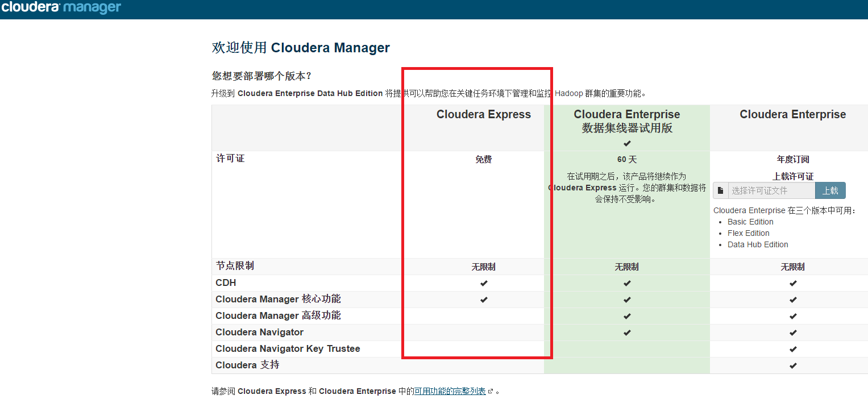Click the Cloudera Manager 高级功能 row label

pyautogui.click(x=278, y=315)
